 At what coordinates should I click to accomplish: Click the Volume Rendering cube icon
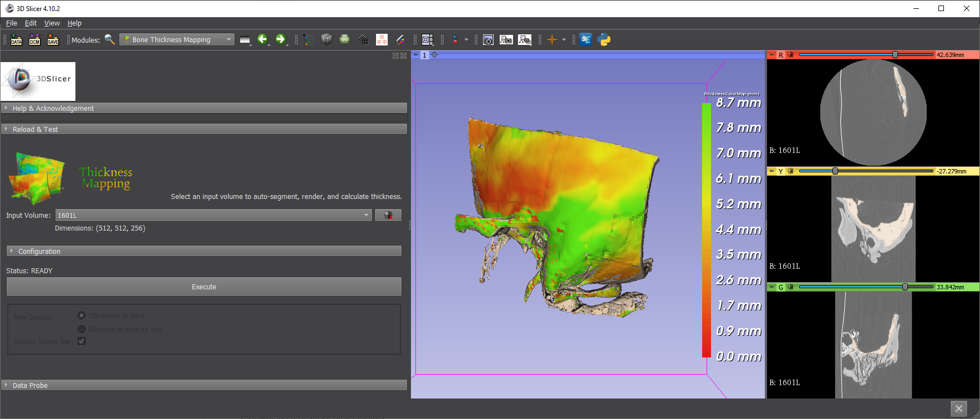[327, 39]
